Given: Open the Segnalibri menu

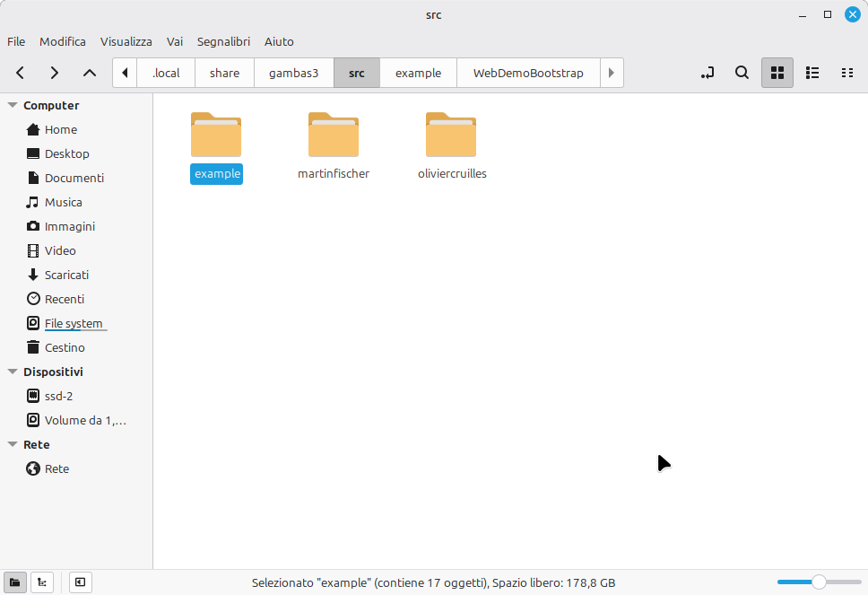Looking at the screenshot, I should [224, 41].
